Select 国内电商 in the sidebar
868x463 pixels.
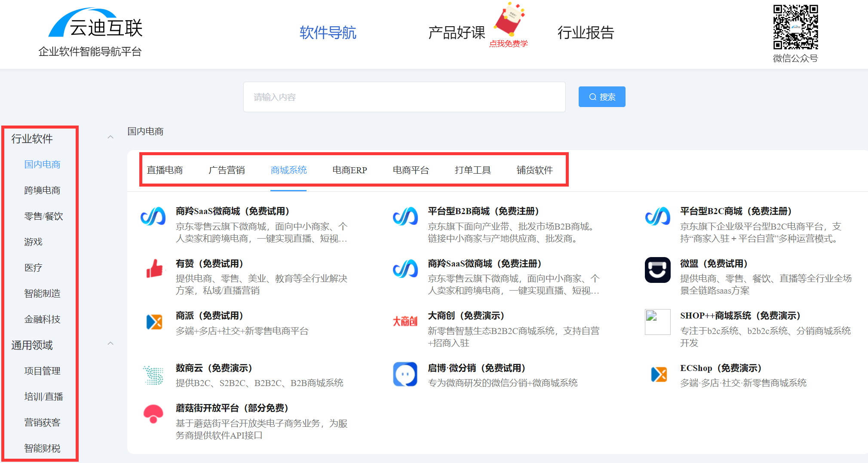(x=42, y=165)
